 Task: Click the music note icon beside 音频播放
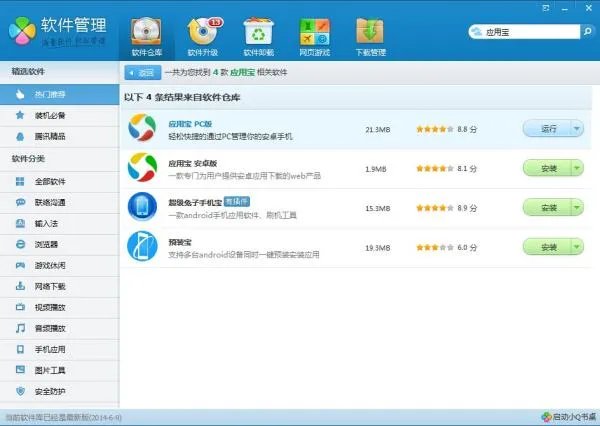20,328
